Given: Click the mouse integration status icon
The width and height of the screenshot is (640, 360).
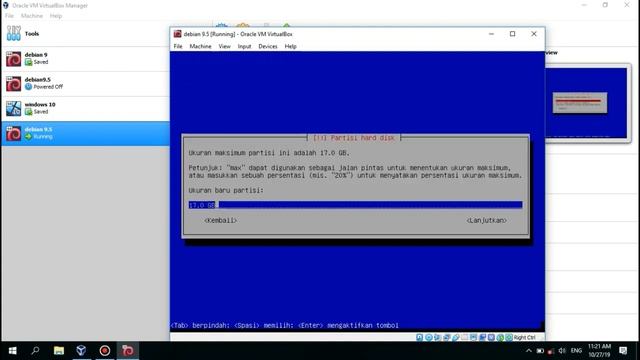Looking at the screenshot, I should (500, 338).
